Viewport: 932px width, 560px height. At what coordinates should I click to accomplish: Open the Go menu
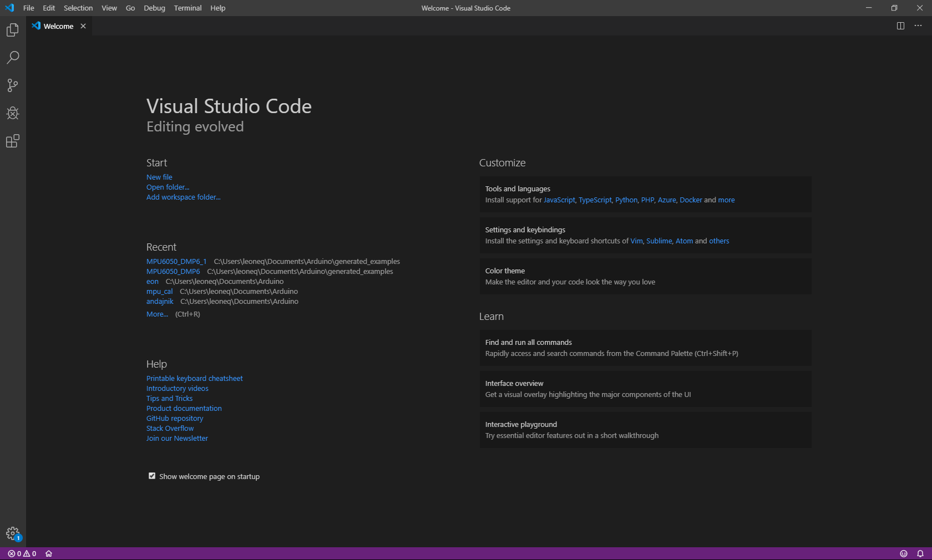[130, 8]
